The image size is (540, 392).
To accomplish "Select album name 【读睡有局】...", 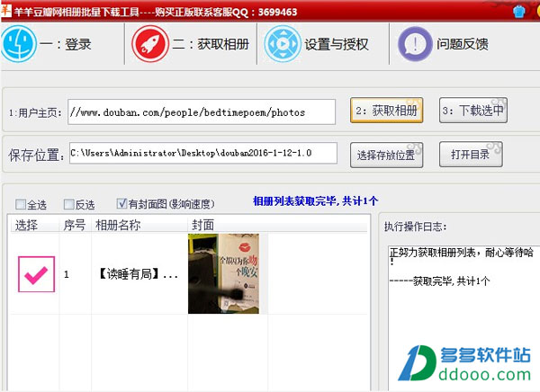I will (x=138, y=274).
